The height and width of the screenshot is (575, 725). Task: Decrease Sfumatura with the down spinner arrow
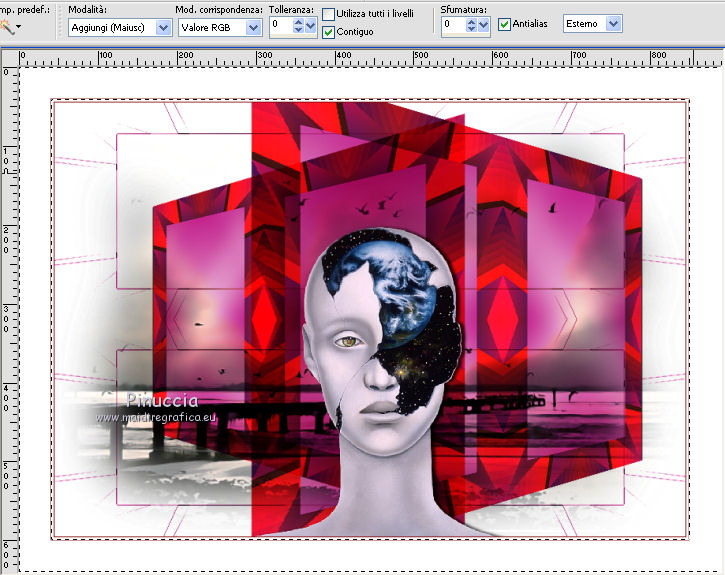tap(471, 29)
